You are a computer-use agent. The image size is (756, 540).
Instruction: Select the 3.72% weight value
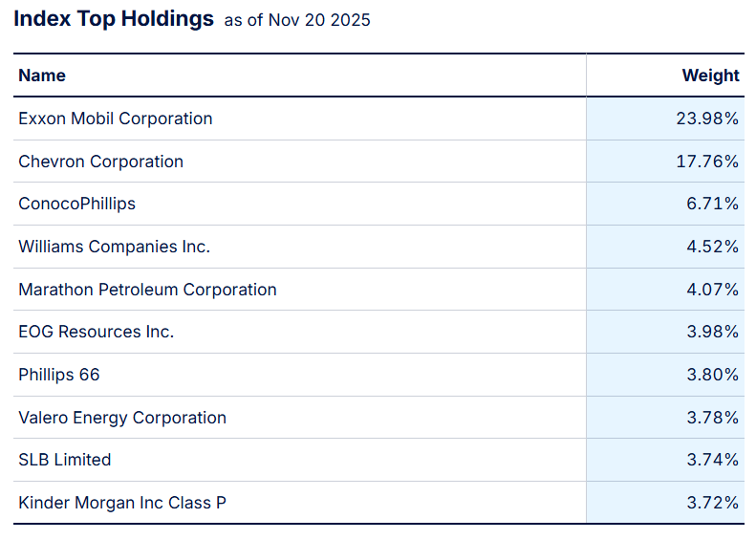click(711, 503)
